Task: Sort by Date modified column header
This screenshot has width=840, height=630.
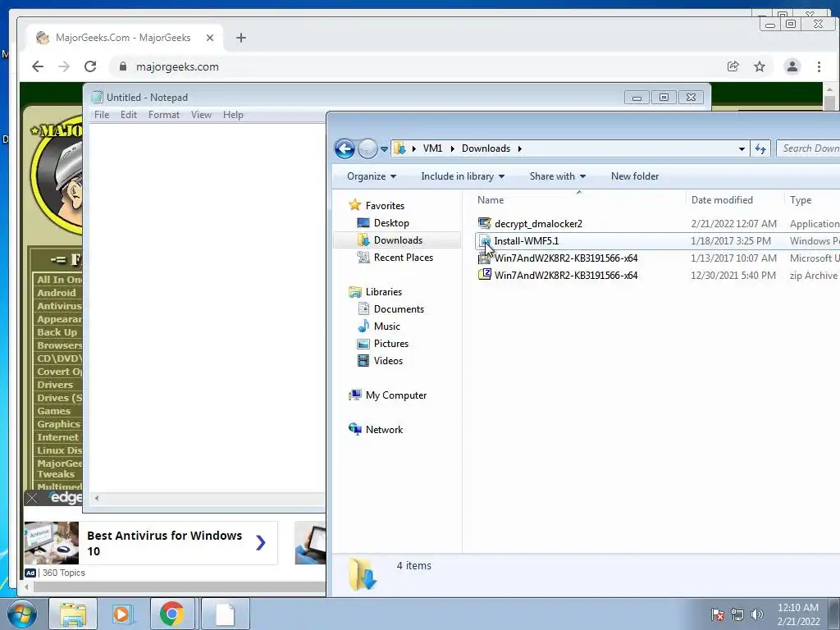Action: (x=734, y=200)
